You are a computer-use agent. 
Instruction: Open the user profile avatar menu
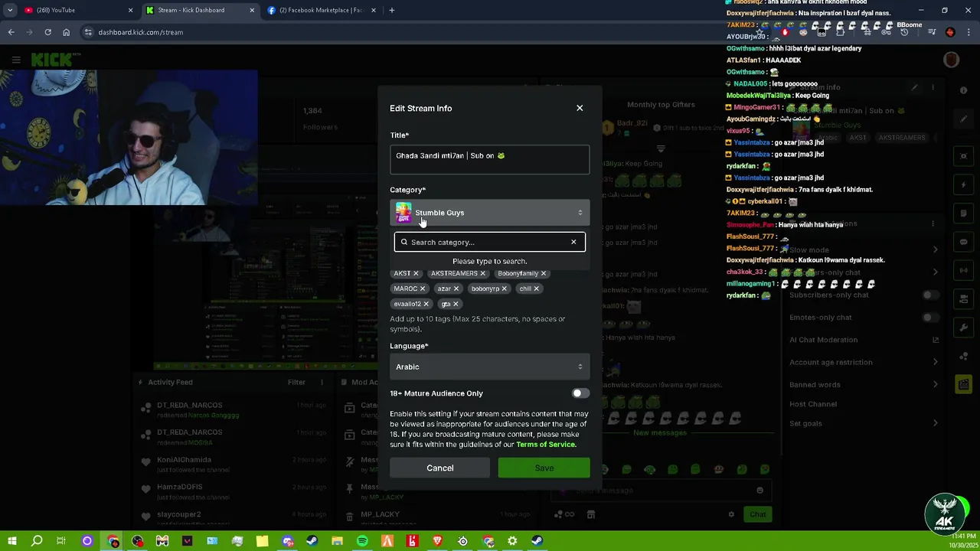coord(951,60)
